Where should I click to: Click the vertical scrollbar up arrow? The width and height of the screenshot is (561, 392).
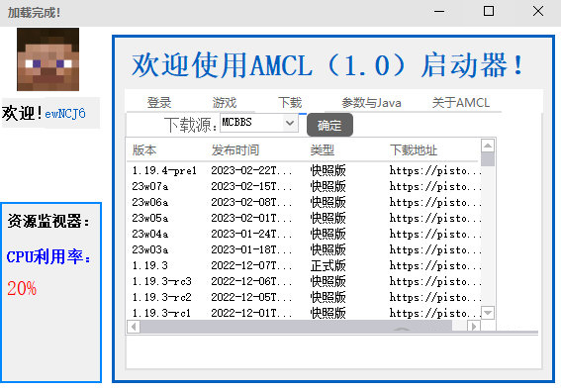(488, 146)
